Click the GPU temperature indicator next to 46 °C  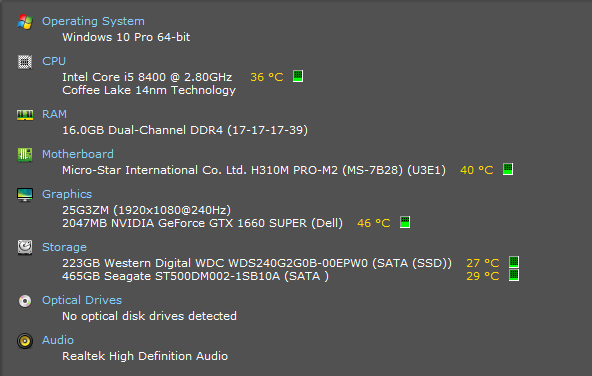405,222
